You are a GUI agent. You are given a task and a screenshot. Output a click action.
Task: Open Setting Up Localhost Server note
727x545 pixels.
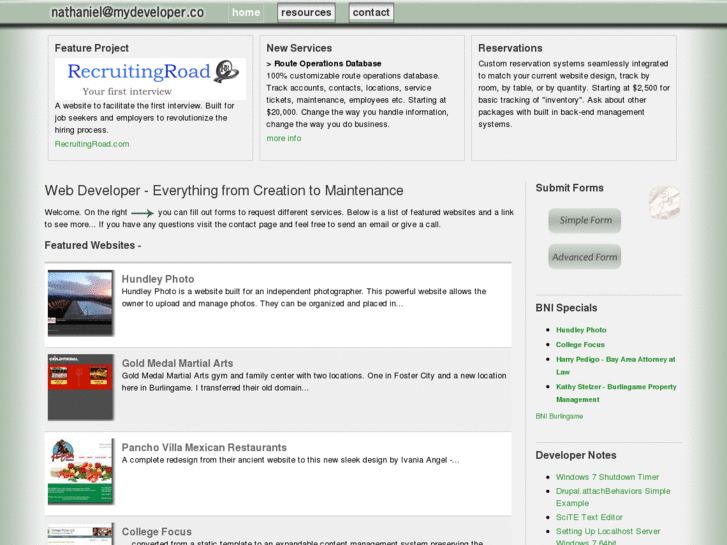click(608, 536)
